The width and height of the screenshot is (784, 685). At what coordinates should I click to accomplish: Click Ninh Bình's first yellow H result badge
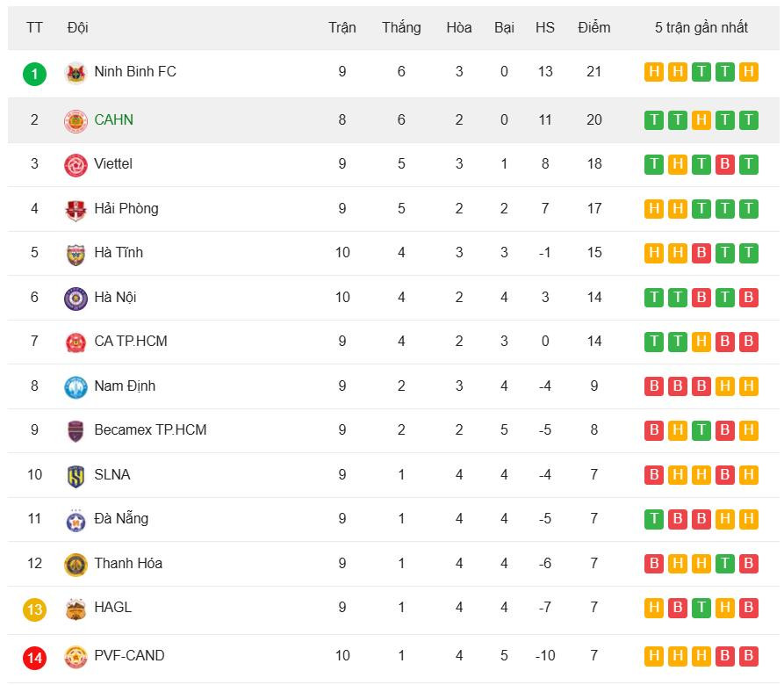click(x=653, y=72)
